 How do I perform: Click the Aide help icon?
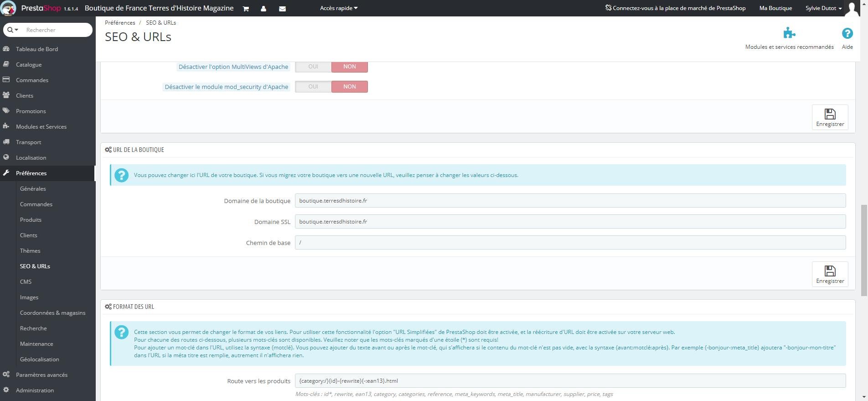(847, 33)
